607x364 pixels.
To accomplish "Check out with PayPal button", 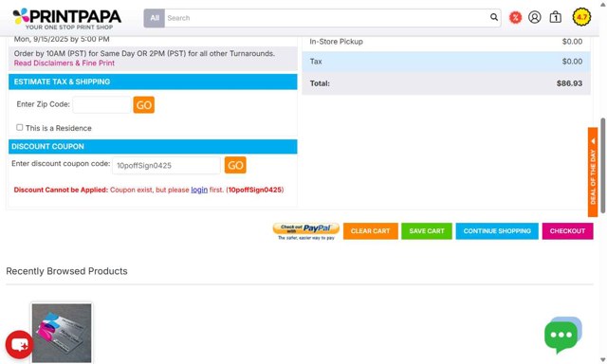I will click(305, 231).
